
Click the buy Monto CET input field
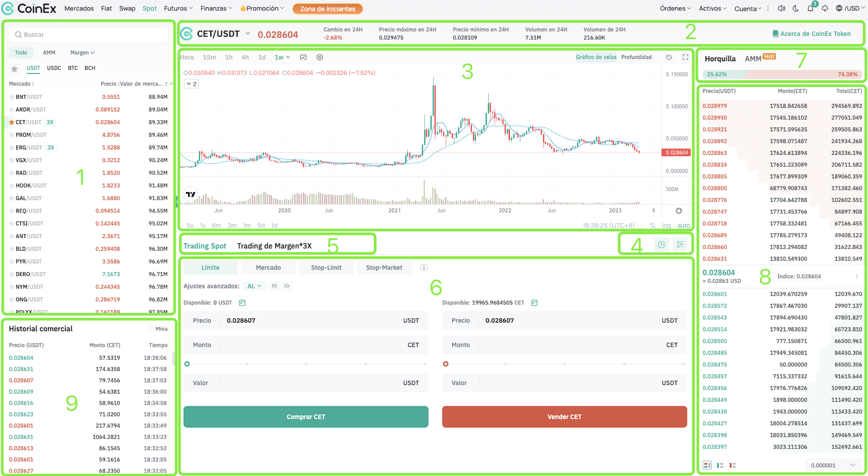point(306,345)
